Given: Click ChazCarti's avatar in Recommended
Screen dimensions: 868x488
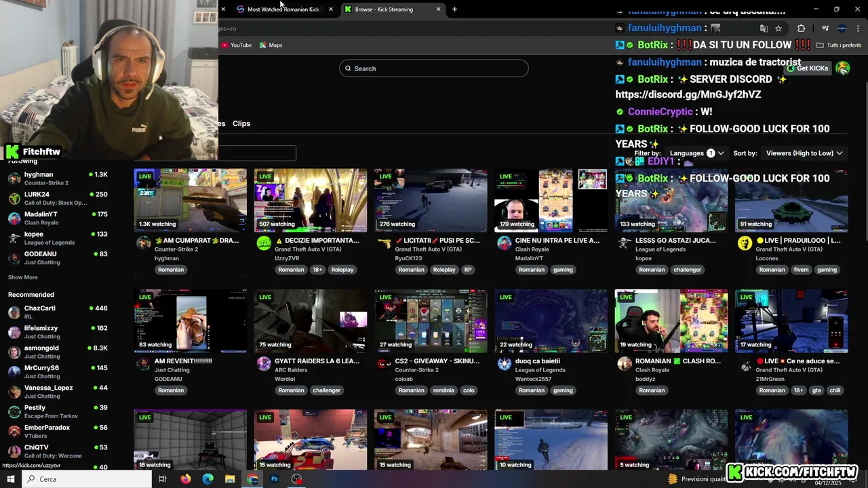Looking at the screenshot, I should [x=14, y=312].
